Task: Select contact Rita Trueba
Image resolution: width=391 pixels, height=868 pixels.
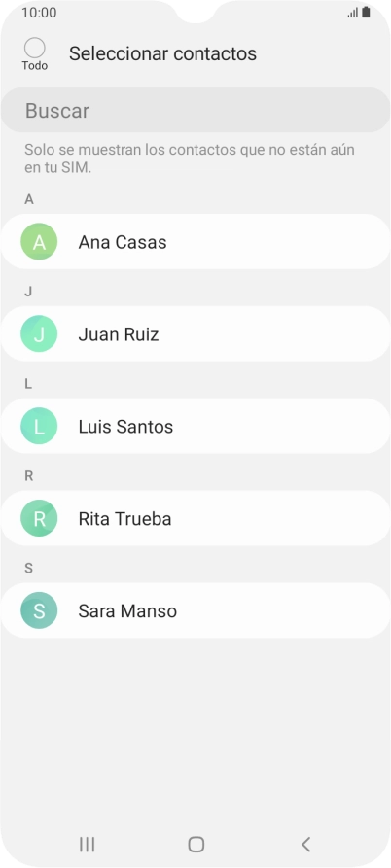Action: (x=195, y=518)
